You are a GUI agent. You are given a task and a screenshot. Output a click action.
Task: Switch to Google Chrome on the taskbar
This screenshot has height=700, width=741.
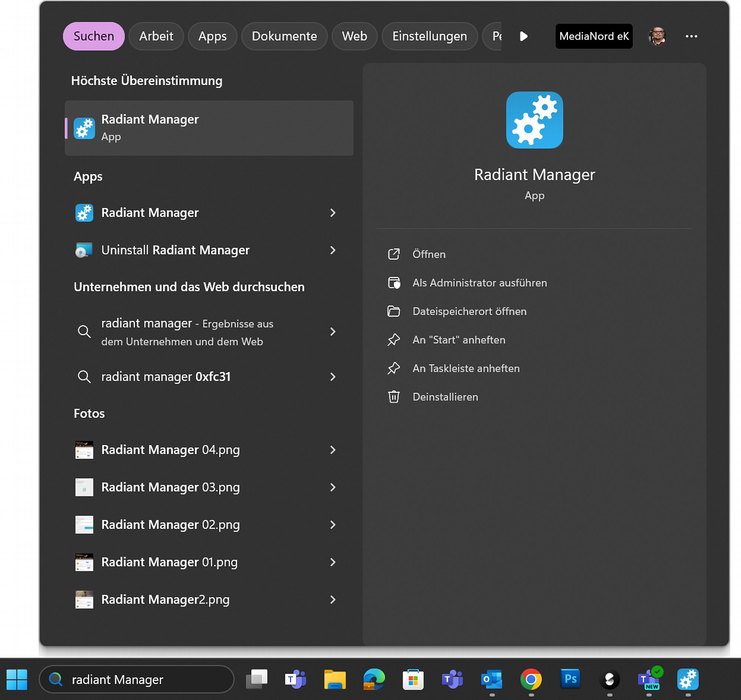pos(531,679)
